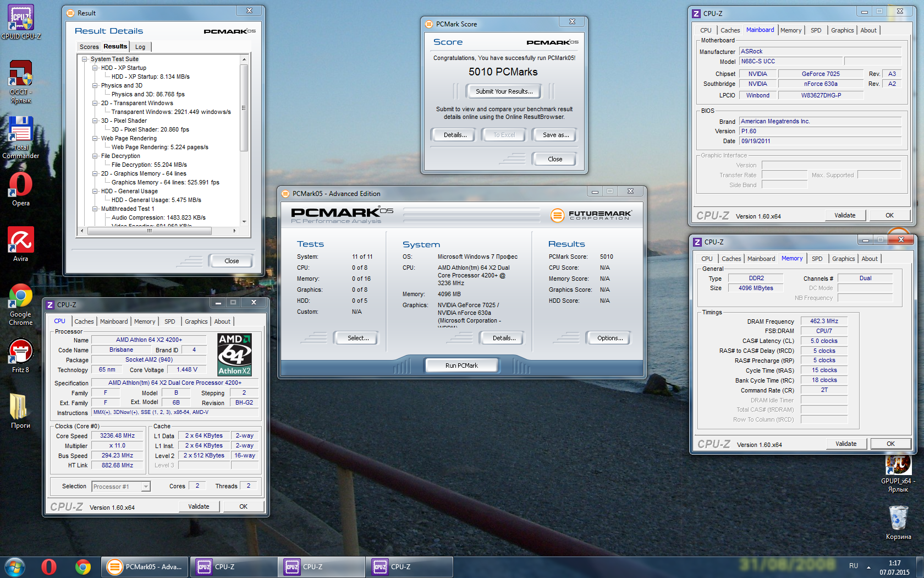Collapse the HDD - General Usage node
Screen dimensions: 924x578
tap(95, 191)
